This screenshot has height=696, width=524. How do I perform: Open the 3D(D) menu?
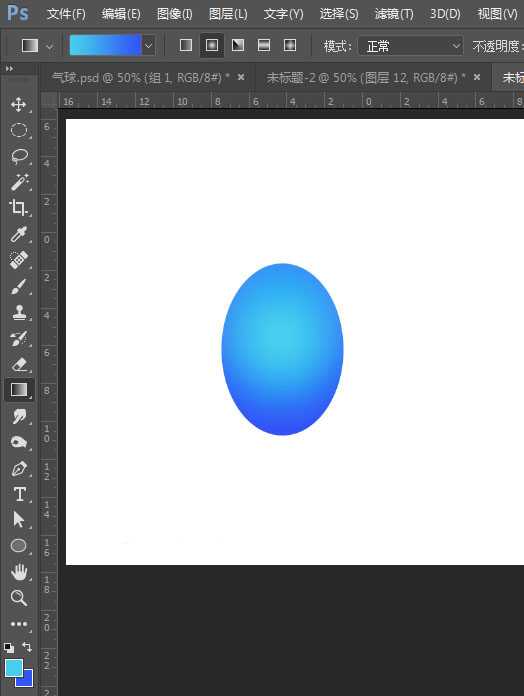445,14
